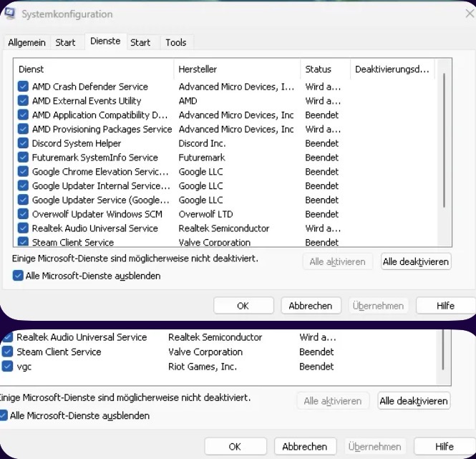
Task: Toggle the Google Updater Internal Service checkbox
Action: click(x=23, y=185)
